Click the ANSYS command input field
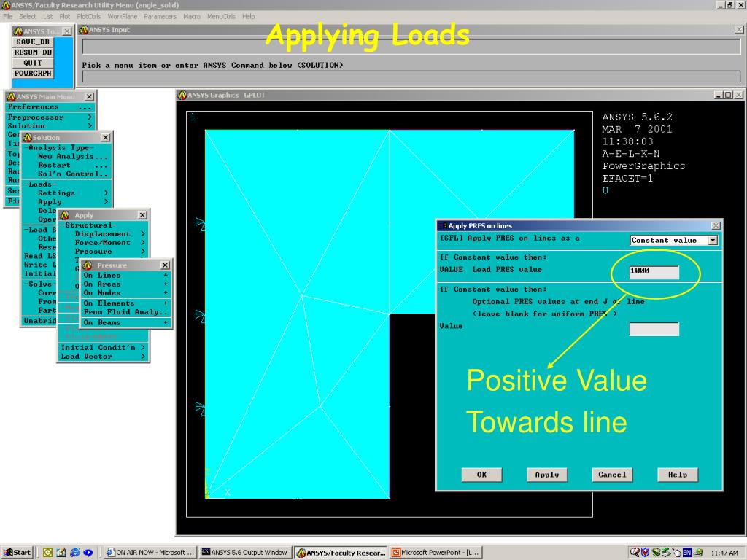 (411, 76)
